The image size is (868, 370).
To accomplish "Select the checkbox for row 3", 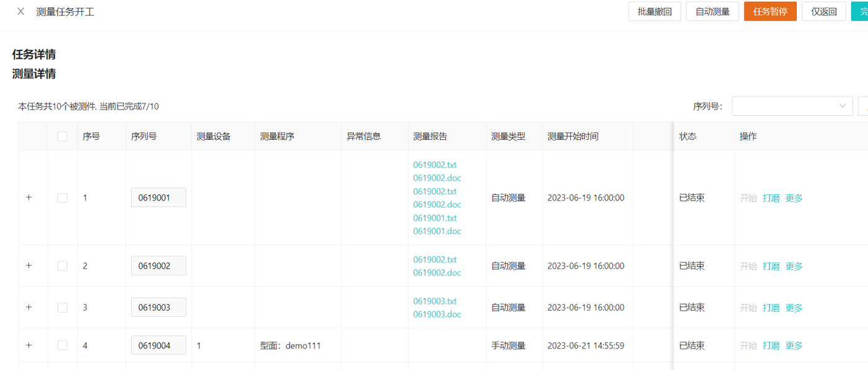I will (62, 308).
